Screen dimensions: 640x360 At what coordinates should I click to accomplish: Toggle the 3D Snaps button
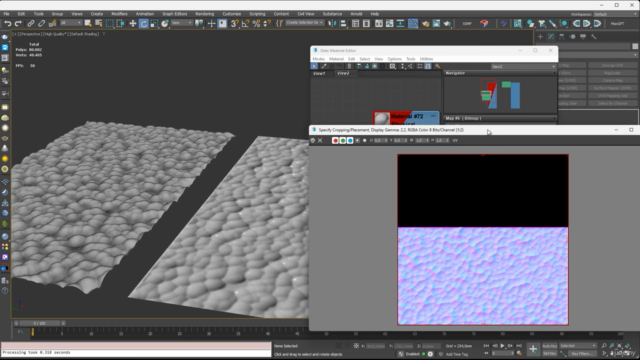tap(235, 24)
